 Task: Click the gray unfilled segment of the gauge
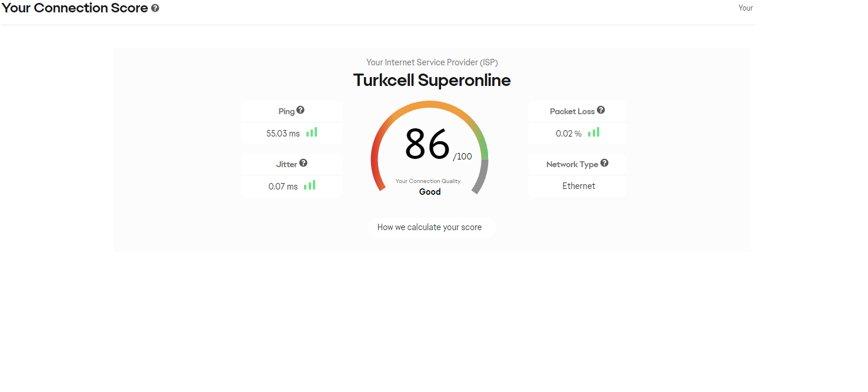click(x=482, y=177)
